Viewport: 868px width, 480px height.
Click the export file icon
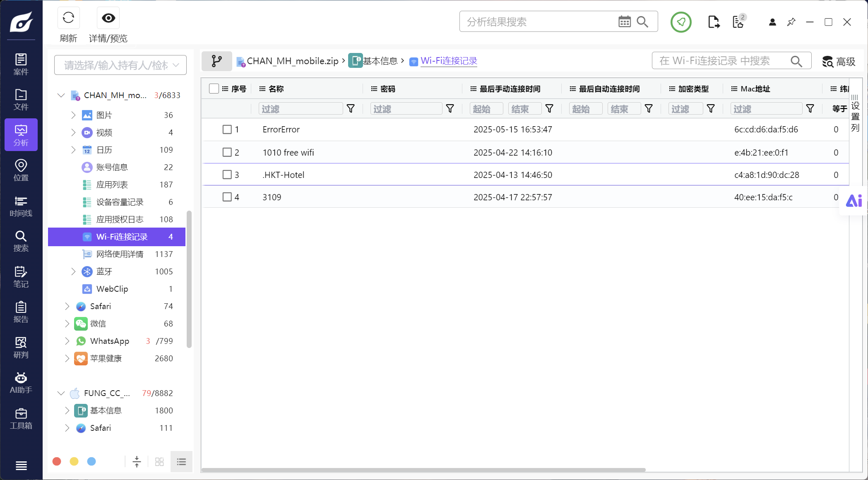(x=714, y=22)
